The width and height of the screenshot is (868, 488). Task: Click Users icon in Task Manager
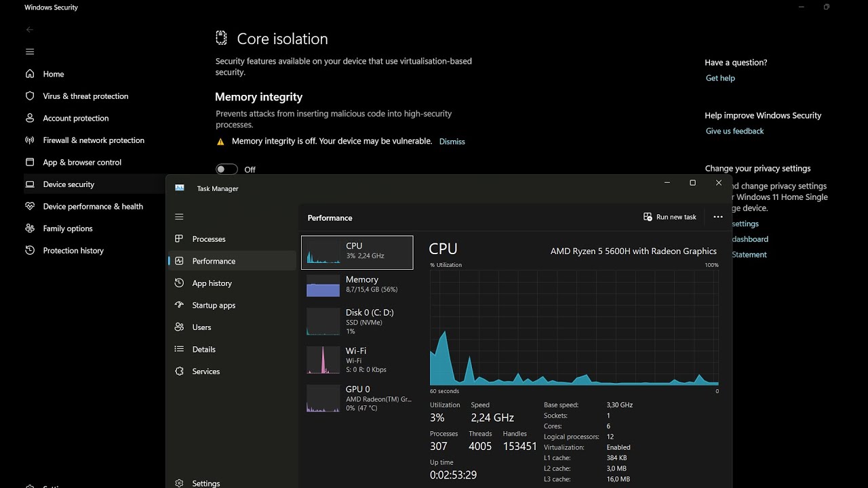point(179,327)
